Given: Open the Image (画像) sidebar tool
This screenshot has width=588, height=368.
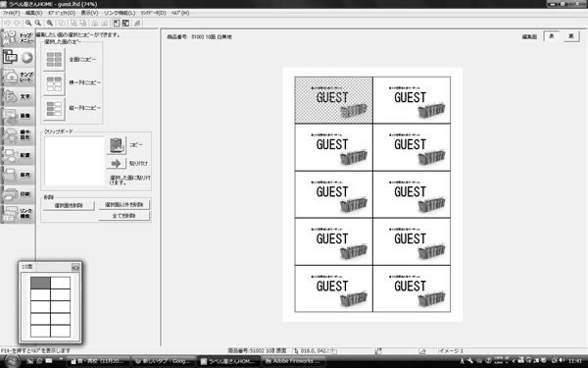Looking at the screenshot, I should (x=18, y=116).
